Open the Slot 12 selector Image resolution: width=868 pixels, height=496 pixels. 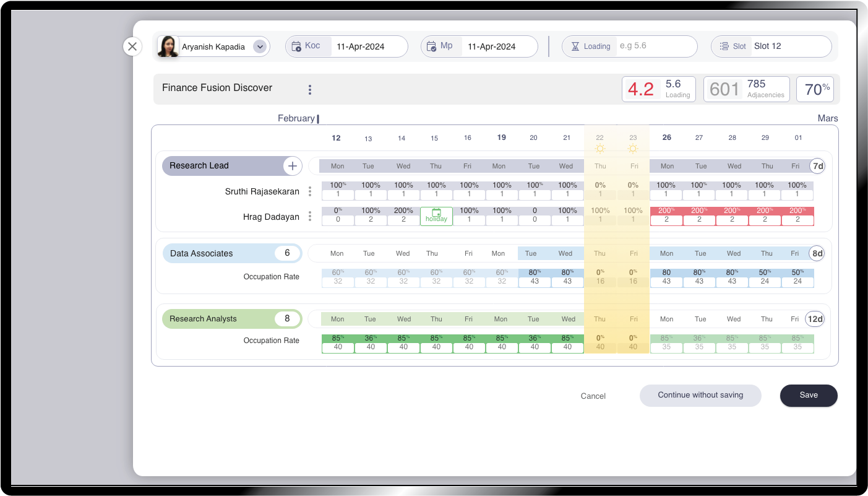[x=789, y=46]
